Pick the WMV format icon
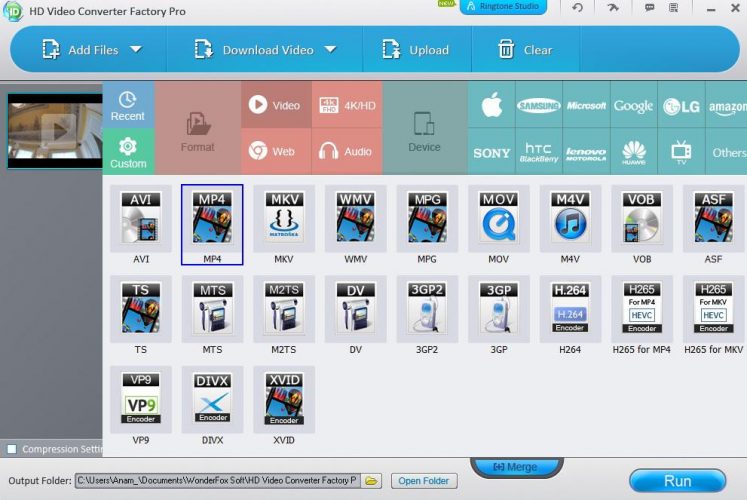This screenshot has height=500, width=747. point(355,219)
